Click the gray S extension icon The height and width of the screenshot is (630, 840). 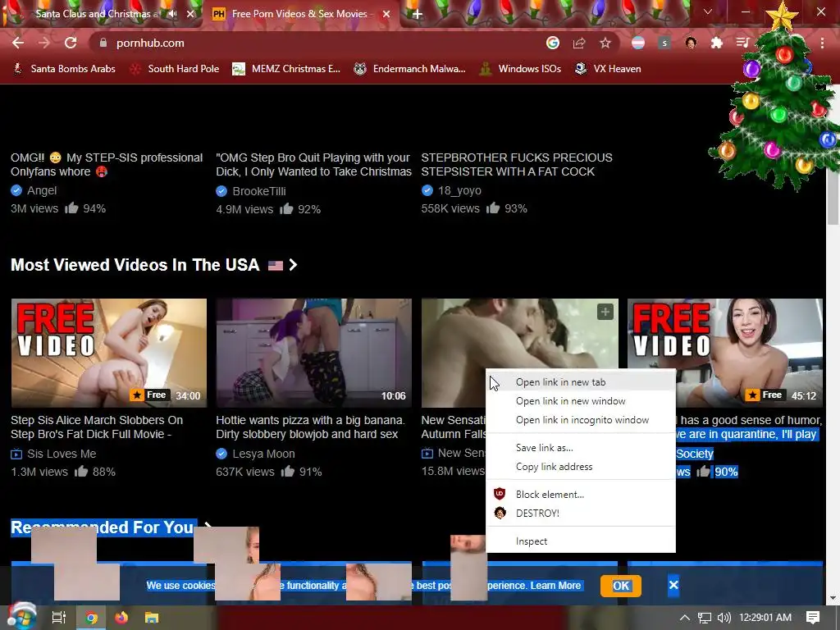(x=664, y=43)
